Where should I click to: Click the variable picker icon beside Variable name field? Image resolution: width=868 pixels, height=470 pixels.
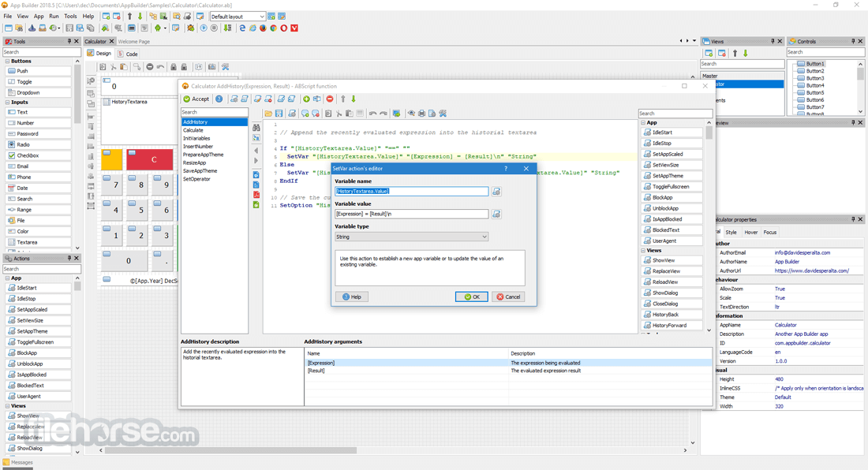coord(496,192)
